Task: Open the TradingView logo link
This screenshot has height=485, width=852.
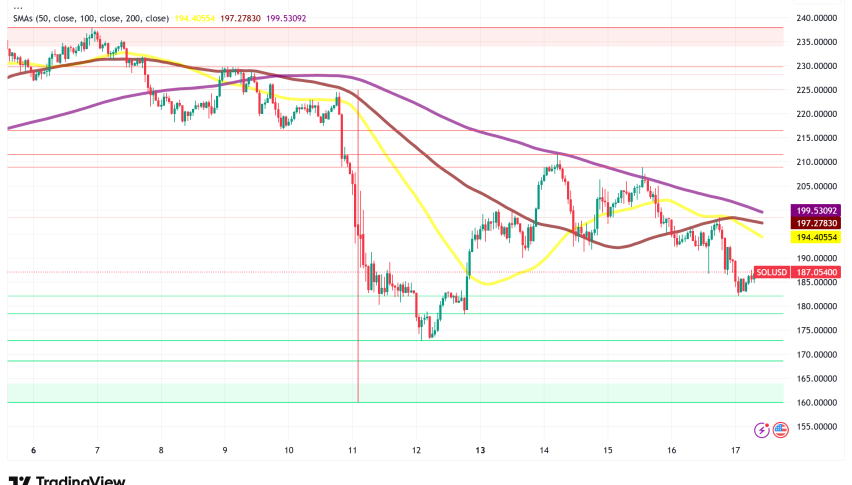Action: (x=66, y=476)
